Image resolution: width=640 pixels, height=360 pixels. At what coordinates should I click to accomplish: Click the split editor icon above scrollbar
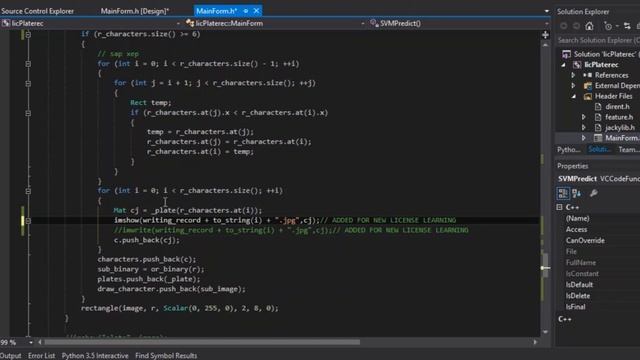click(x=545, y=35)
